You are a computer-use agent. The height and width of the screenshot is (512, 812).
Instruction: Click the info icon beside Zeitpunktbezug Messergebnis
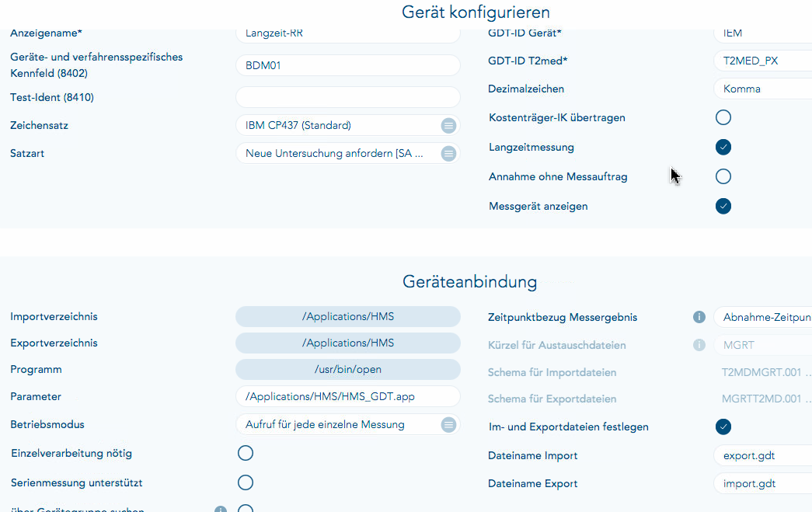(x=699, y=317)
